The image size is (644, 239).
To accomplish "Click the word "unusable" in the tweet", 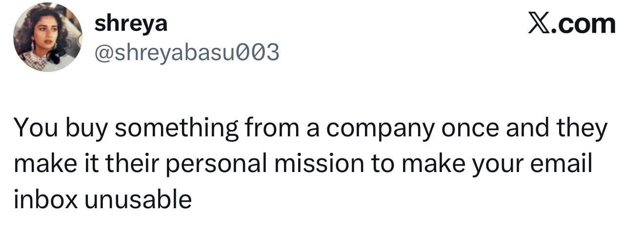I will click(x=138, y=199).
